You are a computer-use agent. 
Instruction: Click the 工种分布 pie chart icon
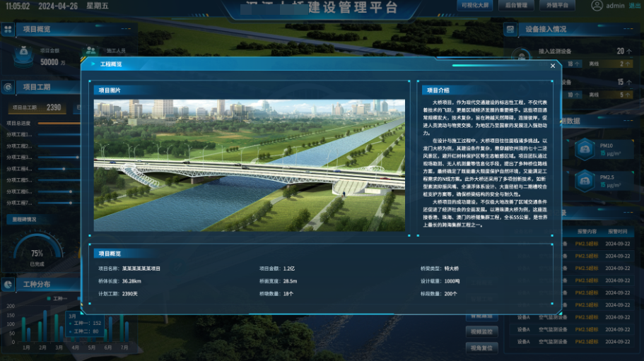8,284
